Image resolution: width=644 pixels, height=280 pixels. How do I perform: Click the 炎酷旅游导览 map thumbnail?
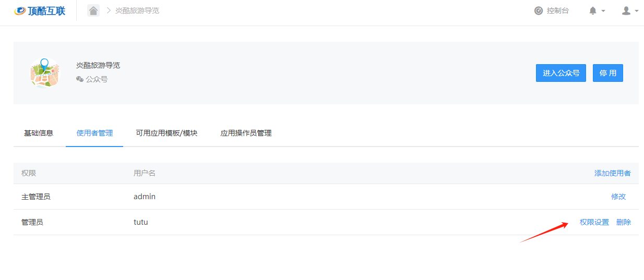point(45,72)
